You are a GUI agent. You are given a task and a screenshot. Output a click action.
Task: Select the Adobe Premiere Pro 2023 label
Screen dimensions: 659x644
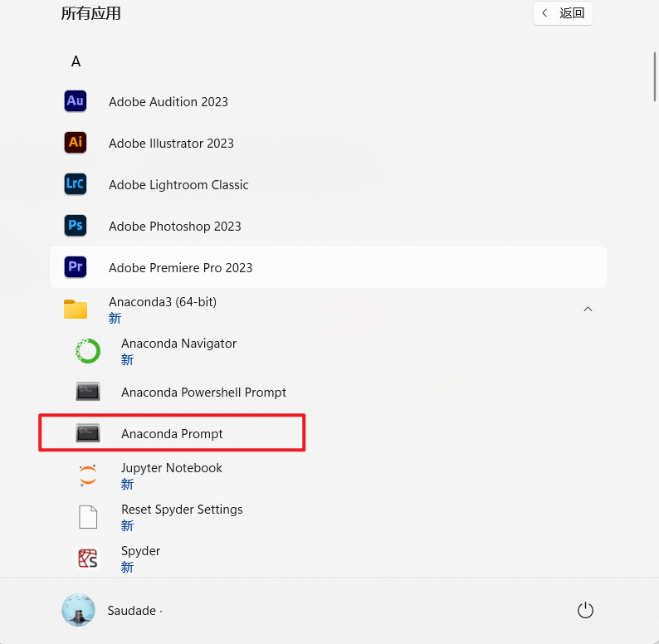point(181,268)
